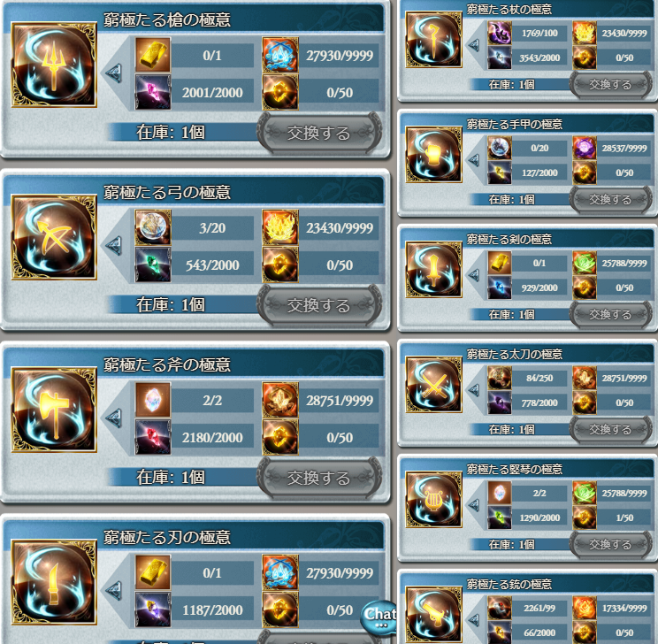The width and height of the screenshot is (658, 644).
Task: Click 交換する button for 窮極たる斧の極意
Action: [319, 479]
